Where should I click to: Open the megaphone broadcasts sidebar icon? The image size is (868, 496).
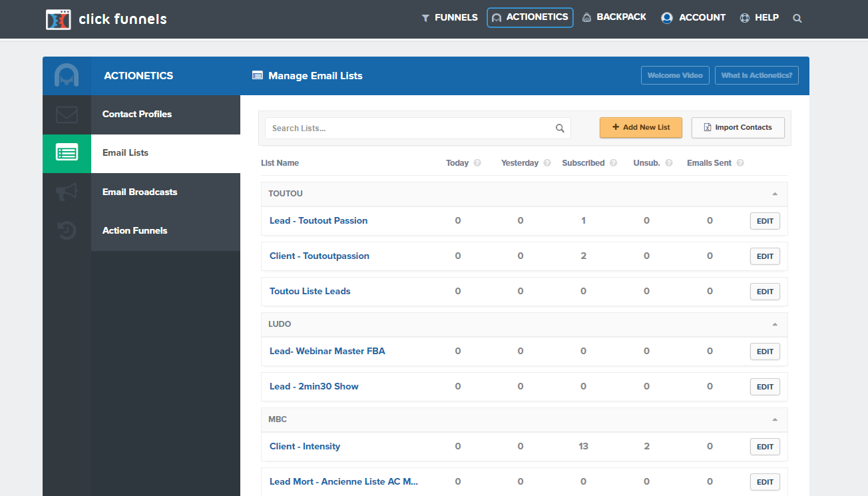point(67,192)
